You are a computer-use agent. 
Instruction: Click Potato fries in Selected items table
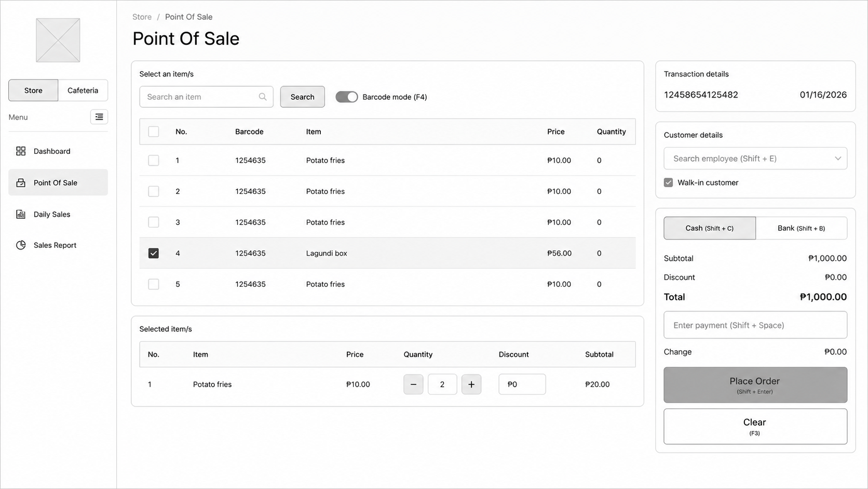click(x=212, y=385)
